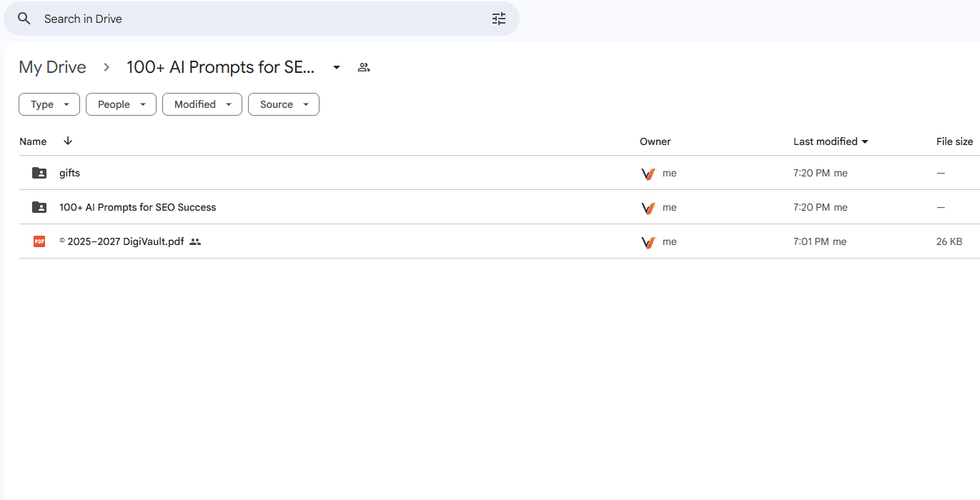
Task: Open the People filter dropdown
Action: [x=121, y=104]
